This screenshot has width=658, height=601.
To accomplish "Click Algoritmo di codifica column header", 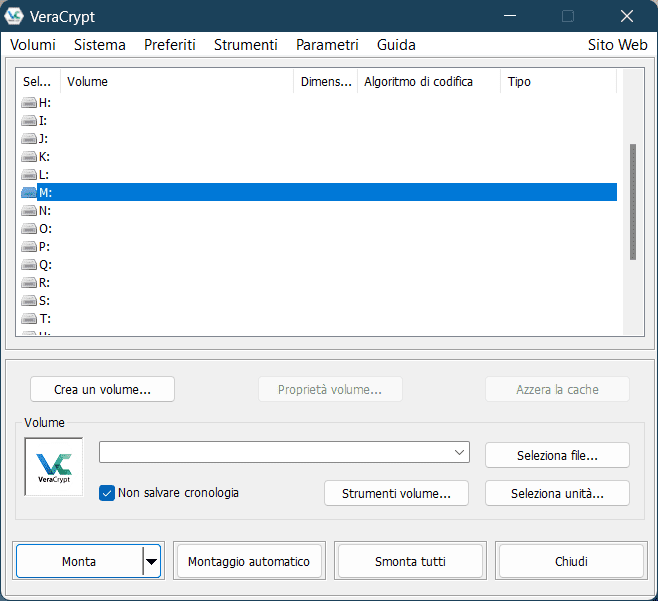I will [x=429, y=81].
